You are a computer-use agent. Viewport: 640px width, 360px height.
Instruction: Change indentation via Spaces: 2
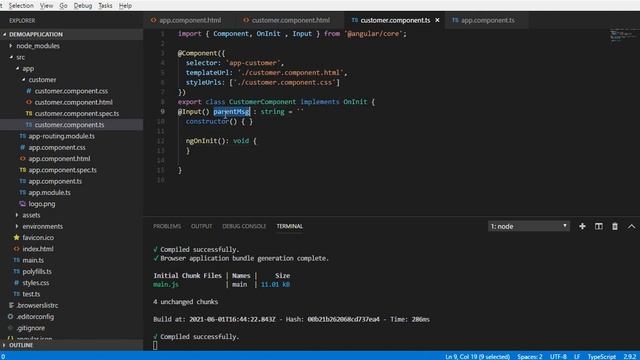point(530,356)
